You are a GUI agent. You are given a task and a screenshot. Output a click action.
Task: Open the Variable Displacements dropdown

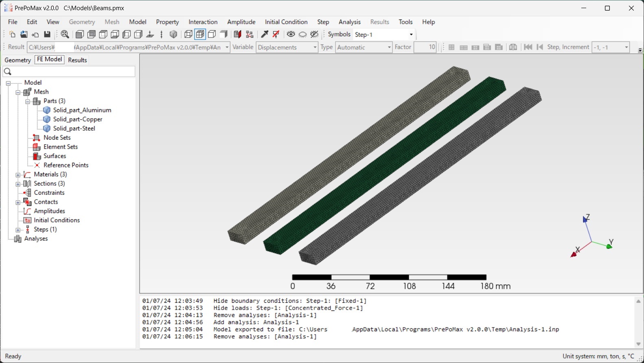coord(315,47)
